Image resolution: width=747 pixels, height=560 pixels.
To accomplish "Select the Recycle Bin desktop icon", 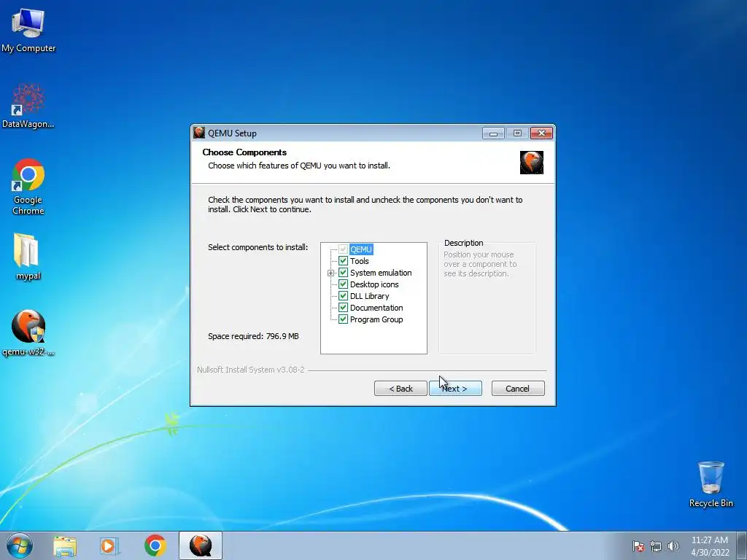I will point(711,484).
